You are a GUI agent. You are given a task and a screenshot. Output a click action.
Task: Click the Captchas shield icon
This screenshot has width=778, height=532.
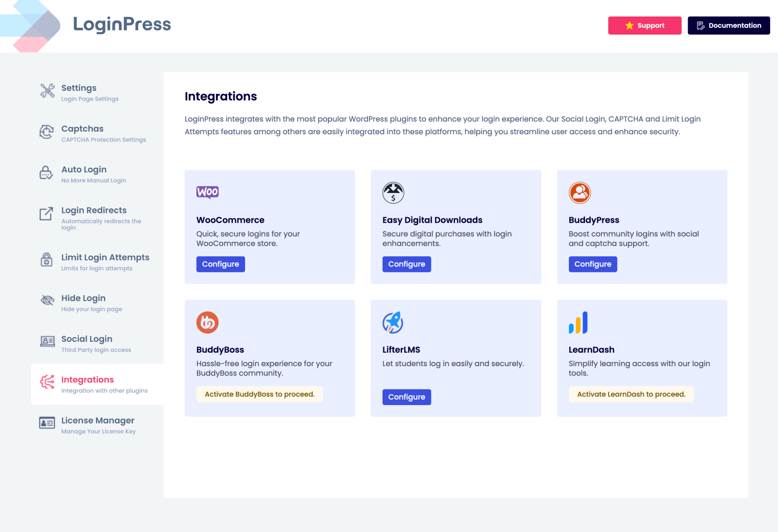pos(47,132)
